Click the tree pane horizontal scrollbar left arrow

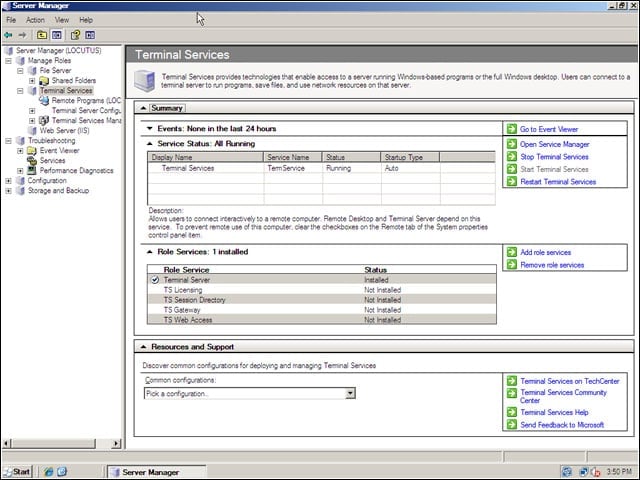click(x=7, y=443)
